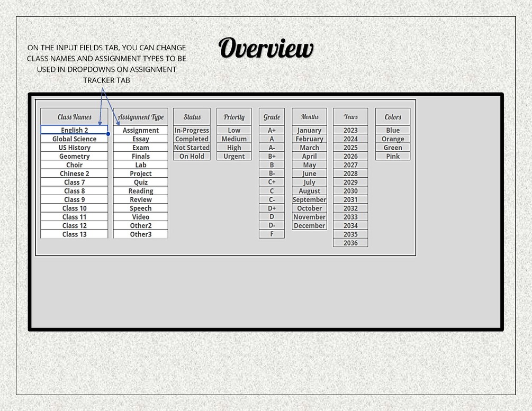Screen dimensions: 532x411
Task: Select the Choir cell
Action: (x=74, y=165)
